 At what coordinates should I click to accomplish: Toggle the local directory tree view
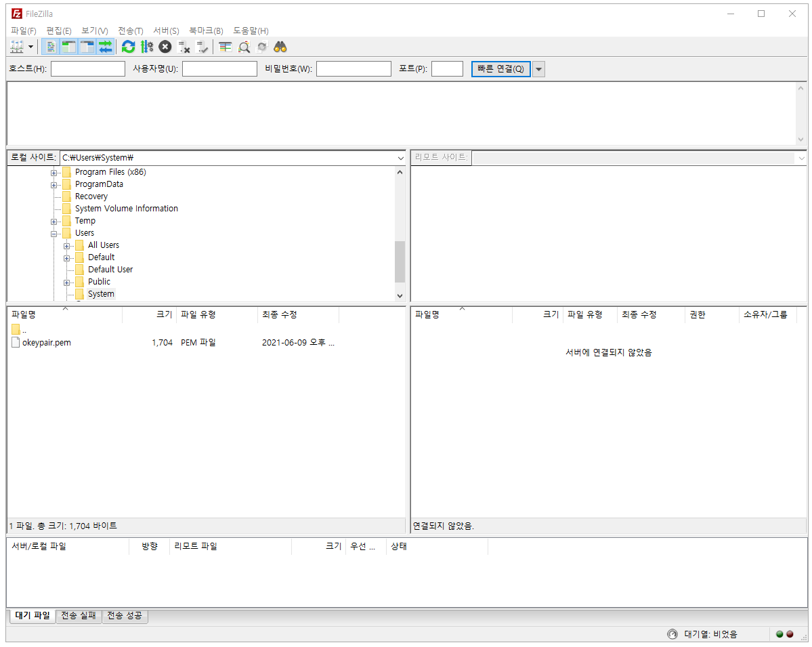point(68,47)
